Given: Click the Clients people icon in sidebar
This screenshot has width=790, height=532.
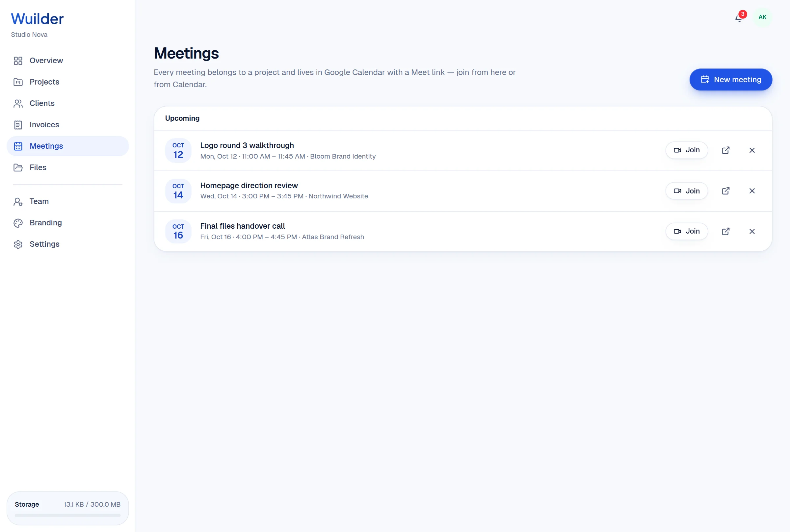Looking at the screenshot, I should [18, 104].
